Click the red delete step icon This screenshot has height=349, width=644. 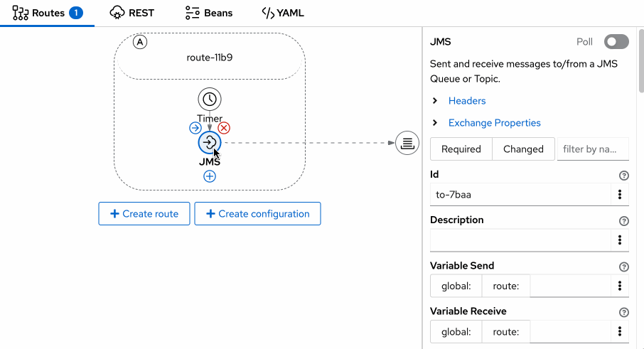tap(224, 128)
